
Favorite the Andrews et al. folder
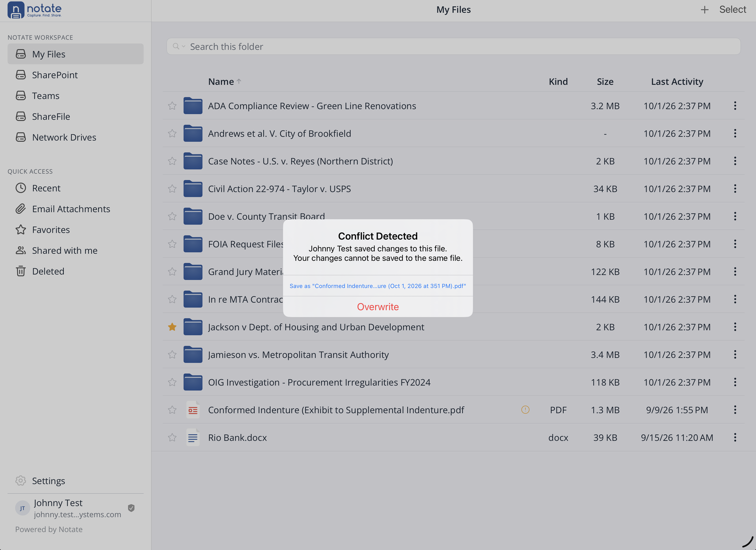(x=172, y=133)
